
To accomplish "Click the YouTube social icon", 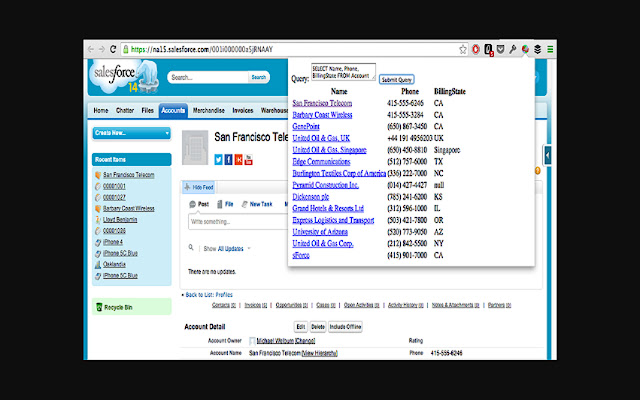I will tap(248, 160).
